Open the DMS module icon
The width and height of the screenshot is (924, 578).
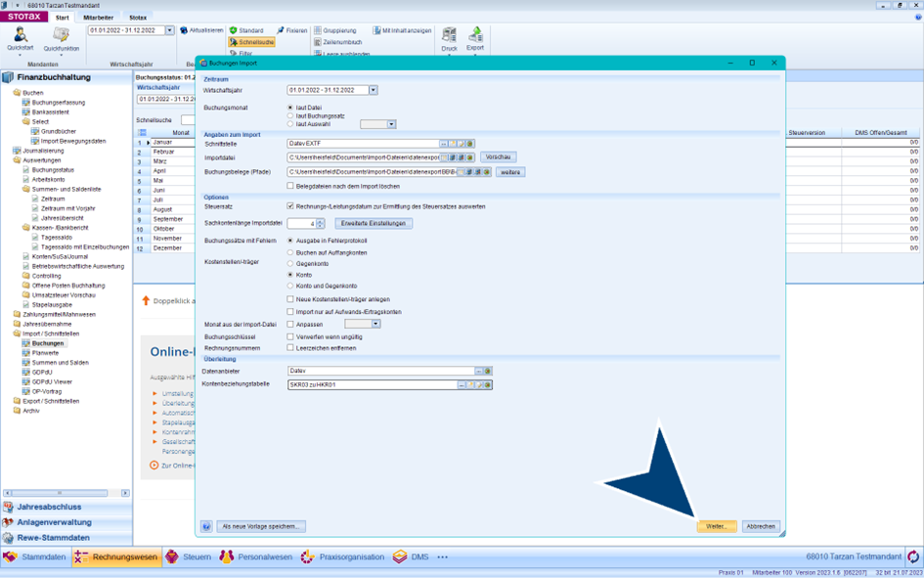(x=400, y=556)
